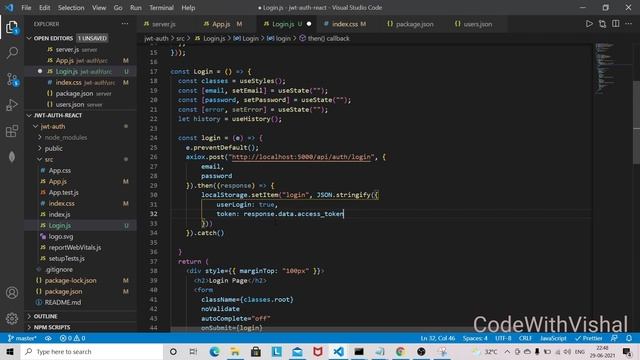This screenshot has height=360, width=640.
Task: Click the master branch indicator
Action: (22, 338)
